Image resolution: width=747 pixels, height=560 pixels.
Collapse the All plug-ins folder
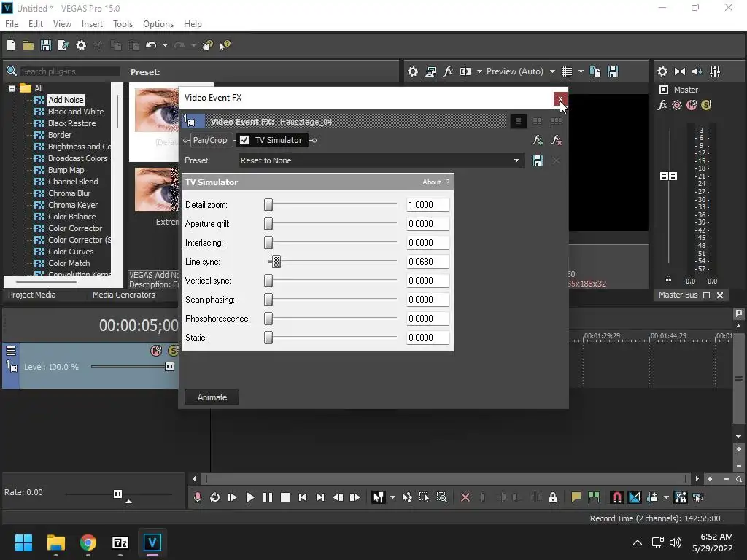pyautogui.click(x=12, y=88)
